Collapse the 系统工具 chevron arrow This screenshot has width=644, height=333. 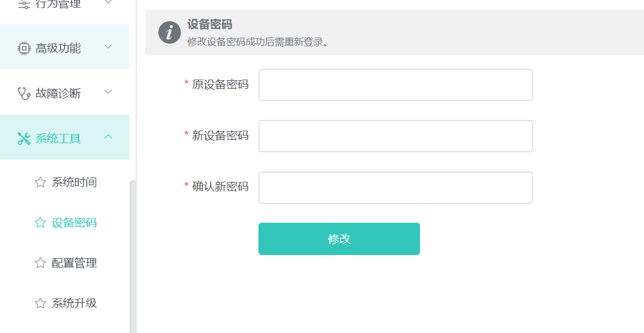pyautogui.click(x=108, y=137)
